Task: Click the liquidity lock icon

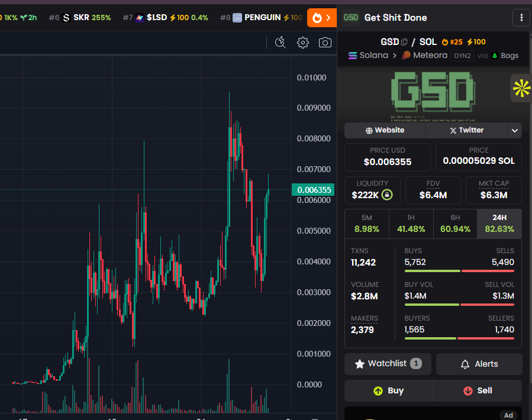Action: click(x=387, y=195)
